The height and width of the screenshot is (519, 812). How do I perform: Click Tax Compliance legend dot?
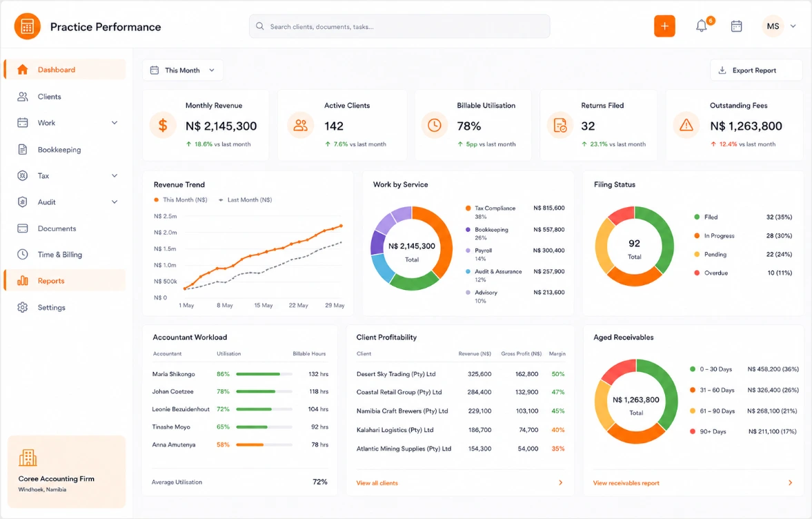coord(468,208)
